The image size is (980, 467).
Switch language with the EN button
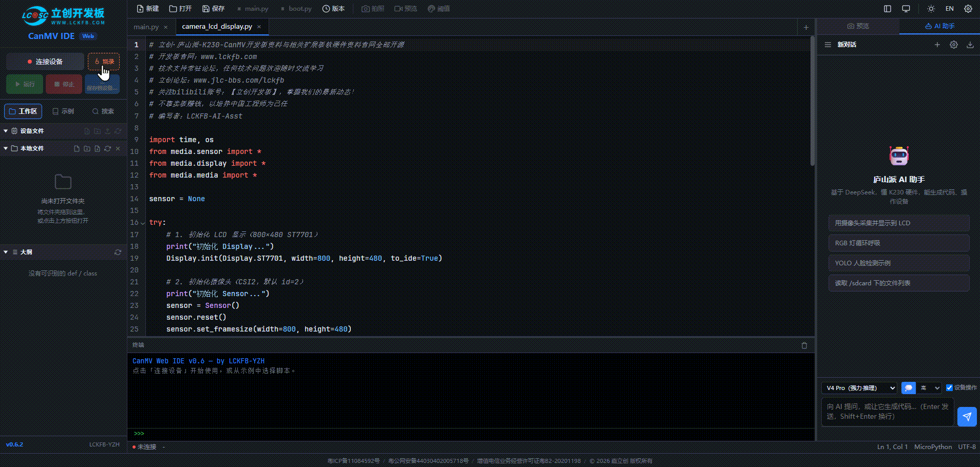coord(950,9)
